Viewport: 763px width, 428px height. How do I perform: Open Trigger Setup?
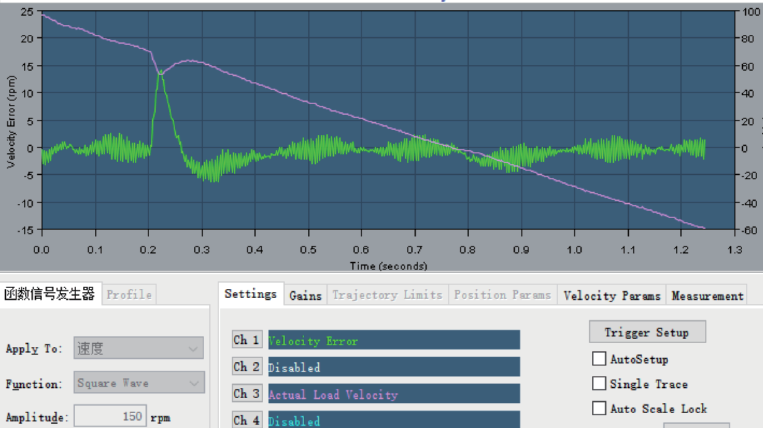click(646, 332)
